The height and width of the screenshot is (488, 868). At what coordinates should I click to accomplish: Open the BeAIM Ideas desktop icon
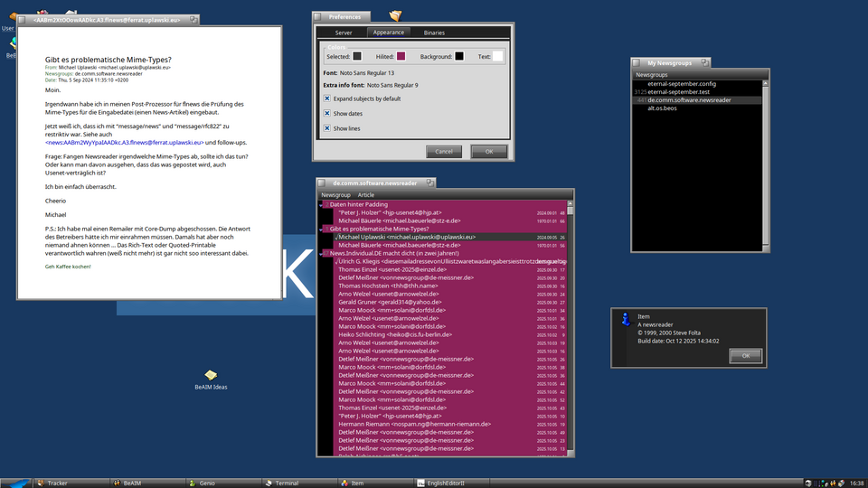point(211,375)
